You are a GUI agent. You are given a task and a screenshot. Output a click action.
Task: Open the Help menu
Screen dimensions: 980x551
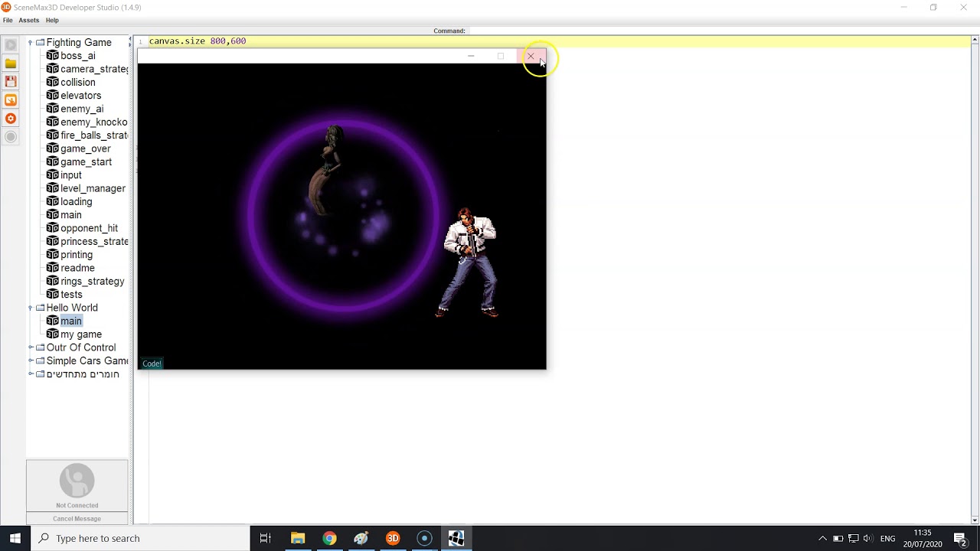pos(52,21)
